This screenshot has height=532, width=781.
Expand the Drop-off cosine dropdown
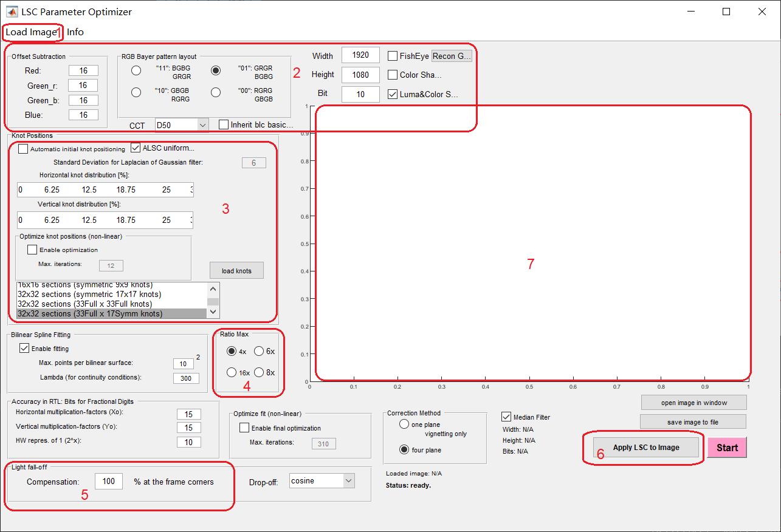322,481
